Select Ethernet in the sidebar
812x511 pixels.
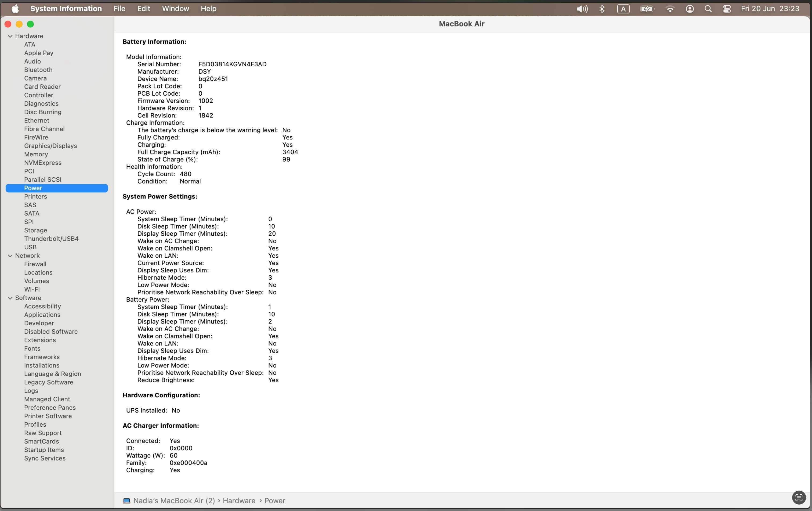point(37,120)
